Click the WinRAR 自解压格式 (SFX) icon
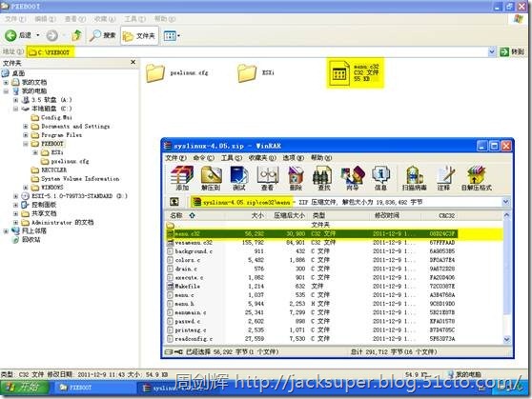The width and height of the screenshot is (532, 399). pos(477,178)
